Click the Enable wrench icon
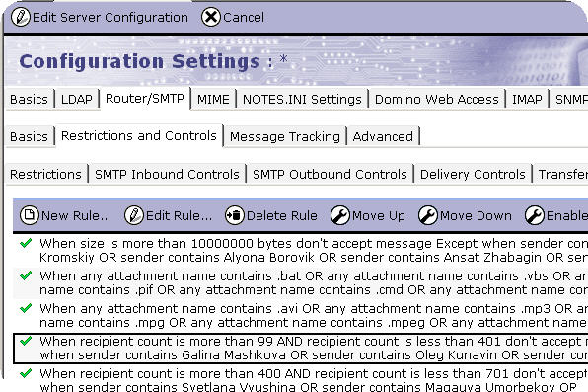Screen dimensions: 588x392 (x=535, y=215)
